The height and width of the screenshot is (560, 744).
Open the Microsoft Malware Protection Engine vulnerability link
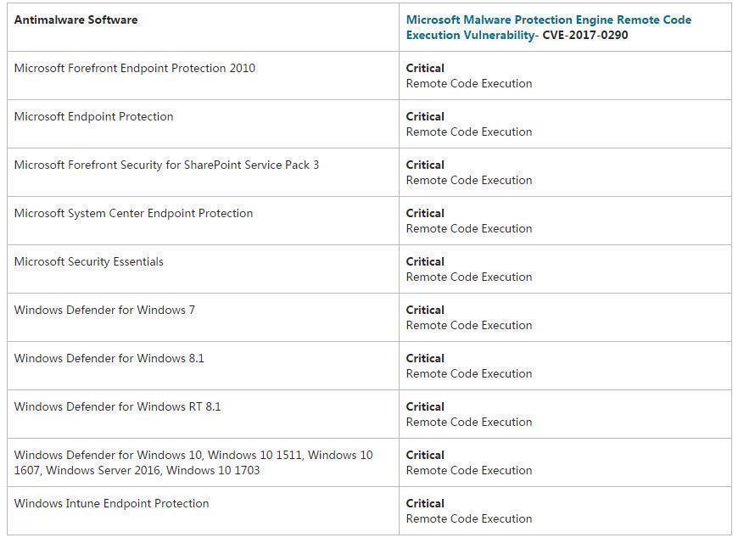(549, 27)
